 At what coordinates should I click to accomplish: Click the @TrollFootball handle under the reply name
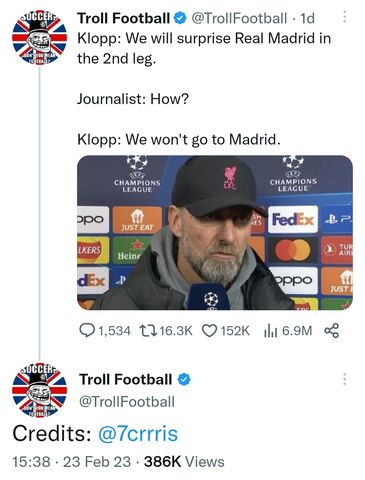(127, 402)
